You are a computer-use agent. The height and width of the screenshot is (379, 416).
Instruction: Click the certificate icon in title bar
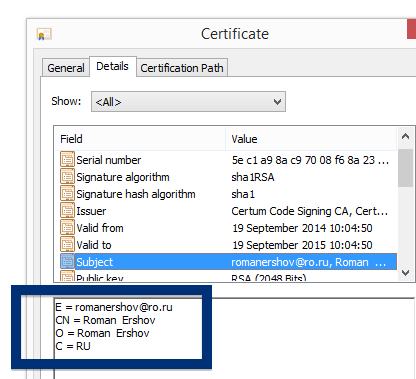click(44, 34)
